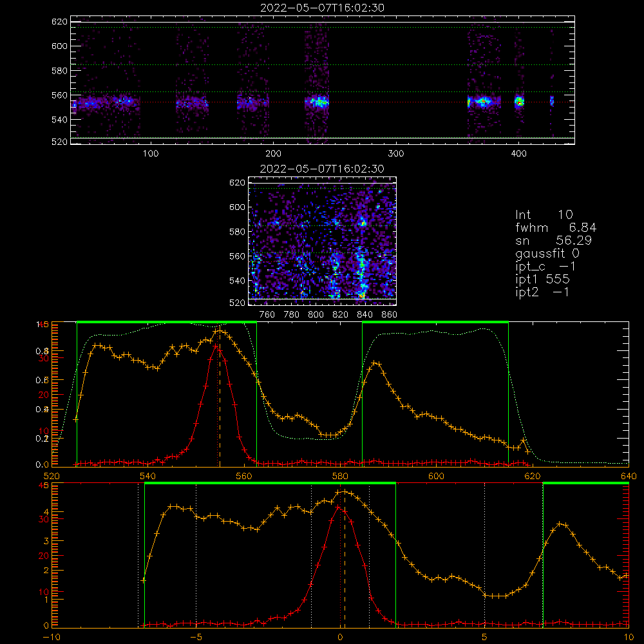Click the orange secondary peak near 587 in third plot
The width and height of the screenshot is (644, 644).
pyautogui.click(x=375, y=363)
